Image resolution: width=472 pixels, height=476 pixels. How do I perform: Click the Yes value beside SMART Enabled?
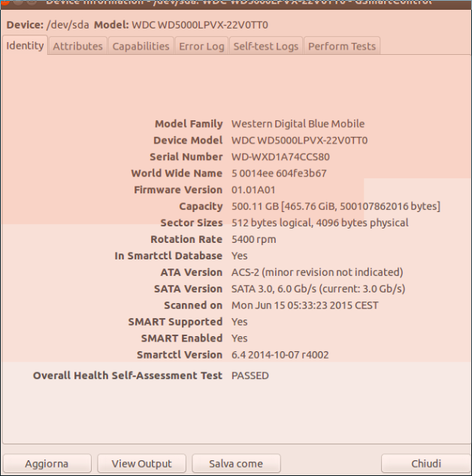(x=239, y=338)
